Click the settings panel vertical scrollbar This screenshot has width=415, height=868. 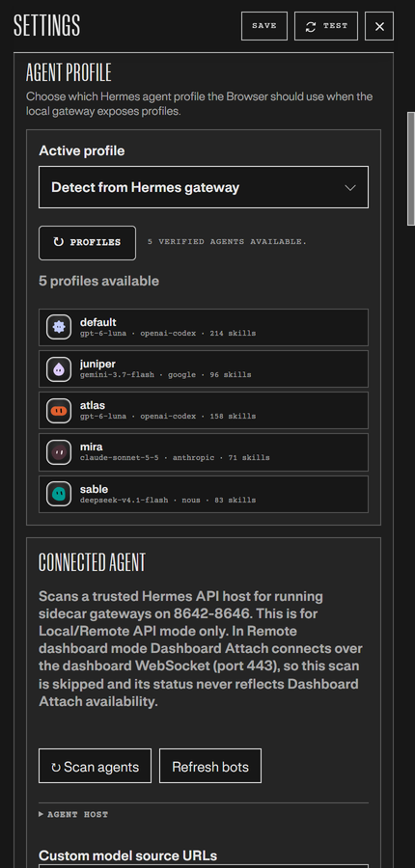[410, 168]
